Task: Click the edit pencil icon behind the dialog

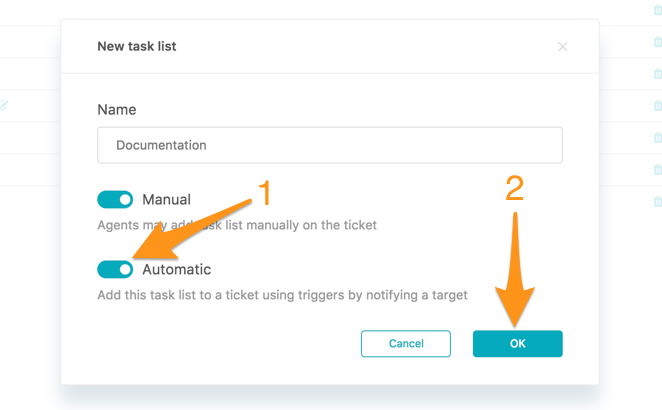Action: [3, 105]
